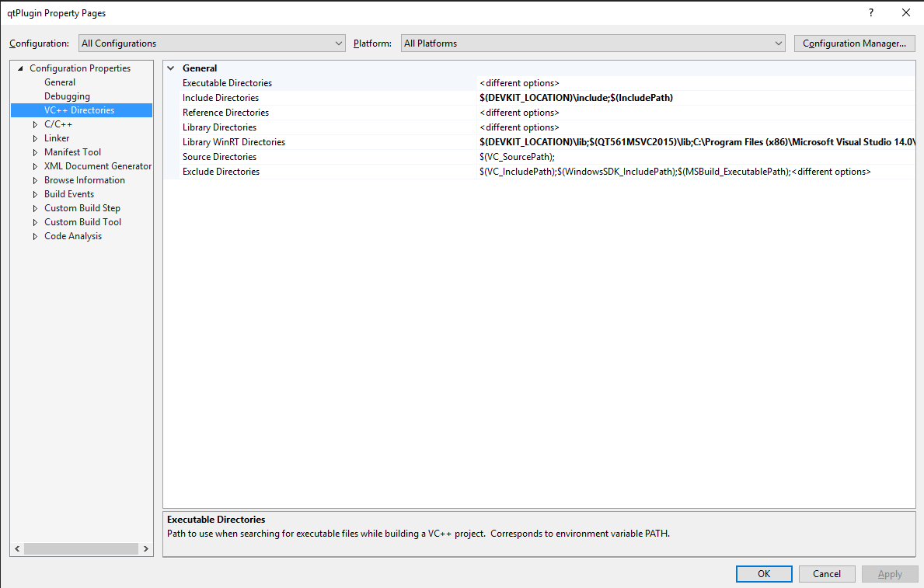Viewport: 924px width, 588px height.
Task: Expand the Linker tree node
Action: [35, 138]
